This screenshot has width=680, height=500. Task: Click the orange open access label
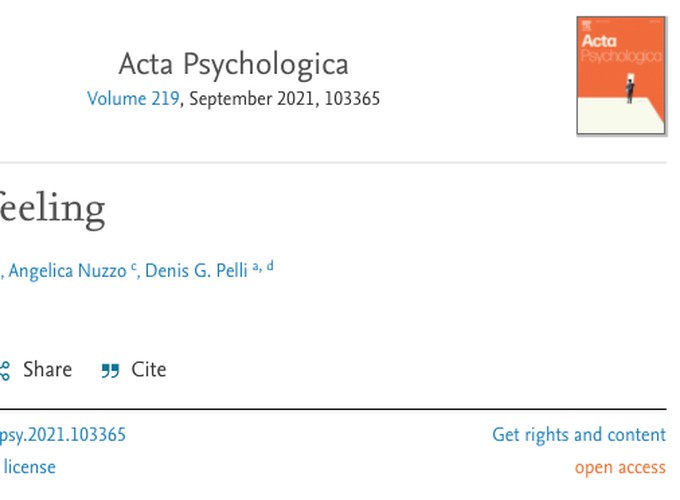coord(620,468)
